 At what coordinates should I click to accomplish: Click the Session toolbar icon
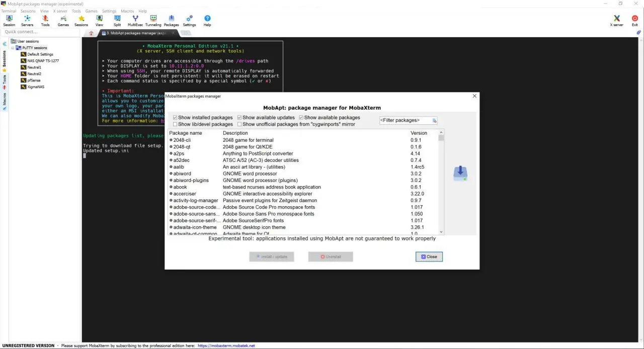click(9, 20)
